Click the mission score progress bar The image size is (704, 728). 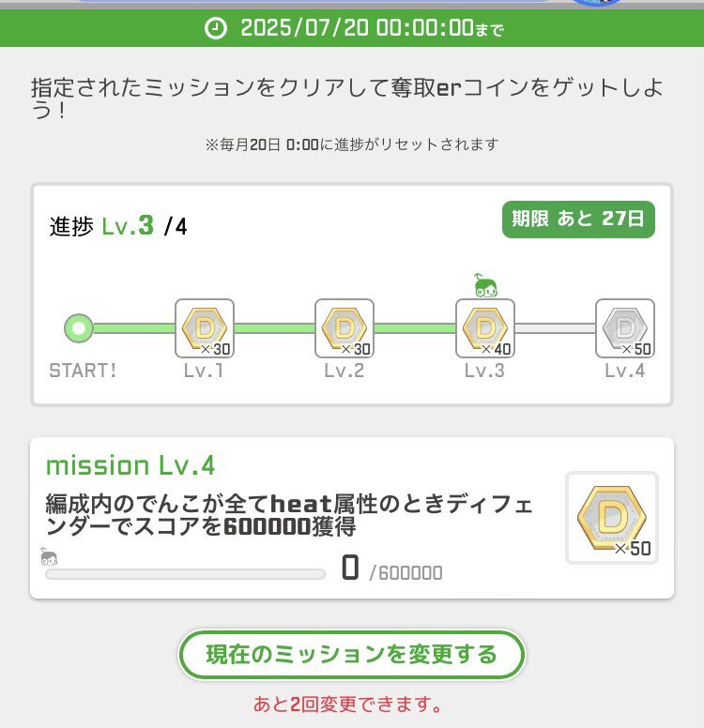click(x=185, y=574)
